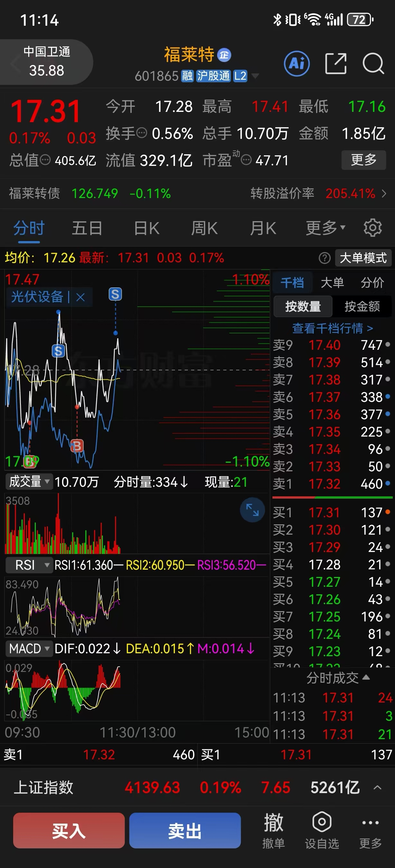
Task: Open 转股溢价率 details chevron
Action: pos(384,194)
